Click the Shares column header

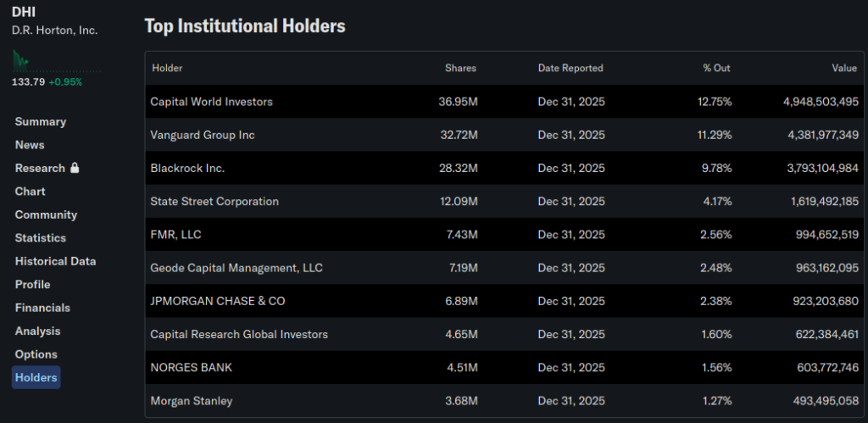pos(460,68)
